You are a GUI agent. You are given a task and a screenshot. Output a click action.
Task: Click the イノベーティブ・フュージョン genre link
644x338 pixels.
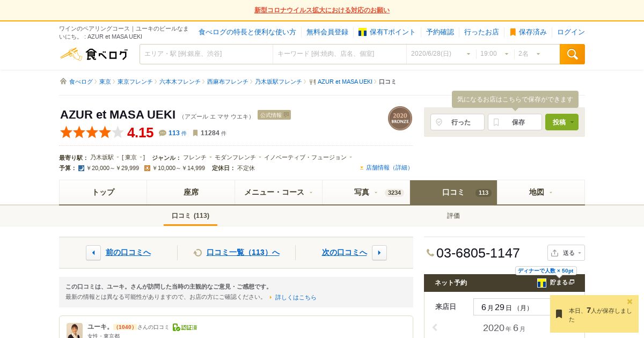305,157
